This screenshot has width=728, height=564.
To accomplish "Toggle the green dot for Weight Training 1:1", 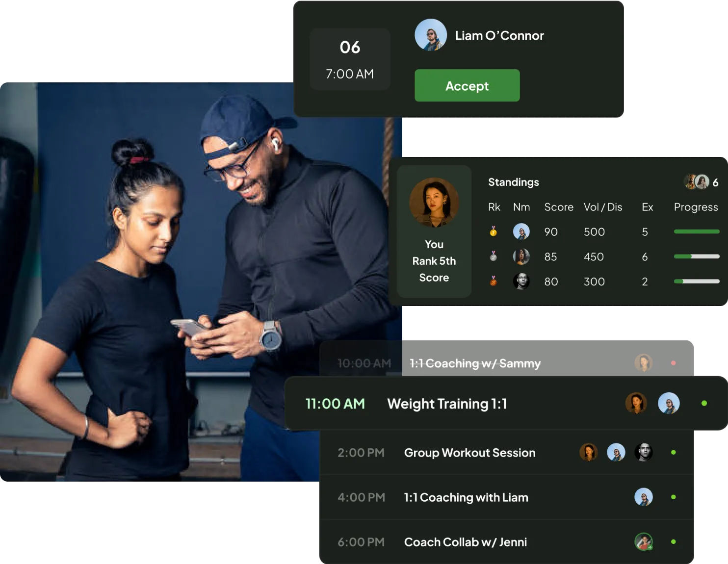I will 703,403.
